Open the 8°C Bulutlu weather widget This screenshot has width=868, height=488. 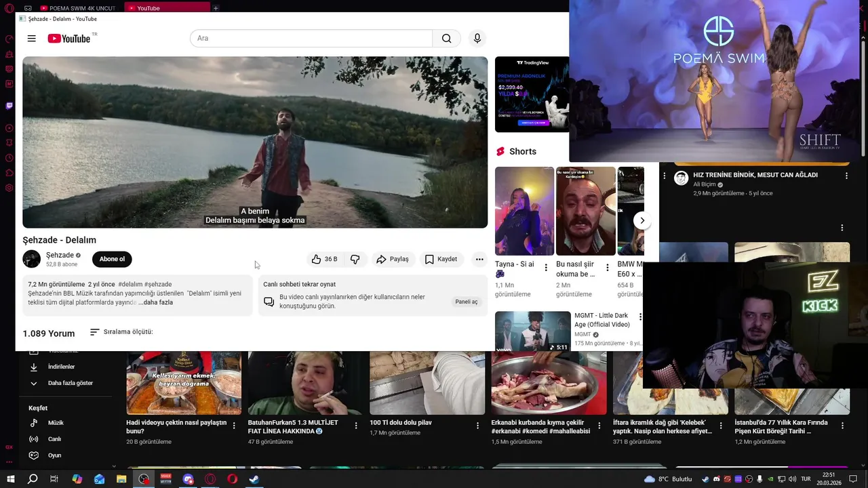(x=668, y=479)
